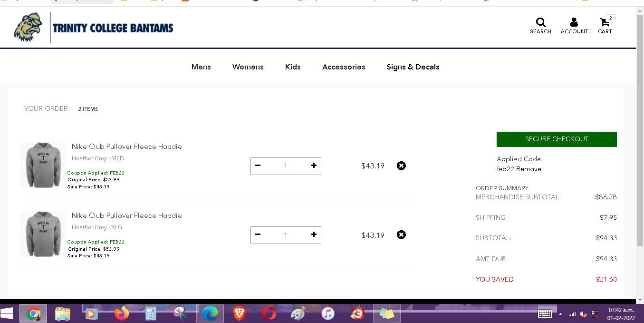Screen dimensions: 644x323
Task: Remove the applied feb22 coupon code
Action: pos(529,169)
